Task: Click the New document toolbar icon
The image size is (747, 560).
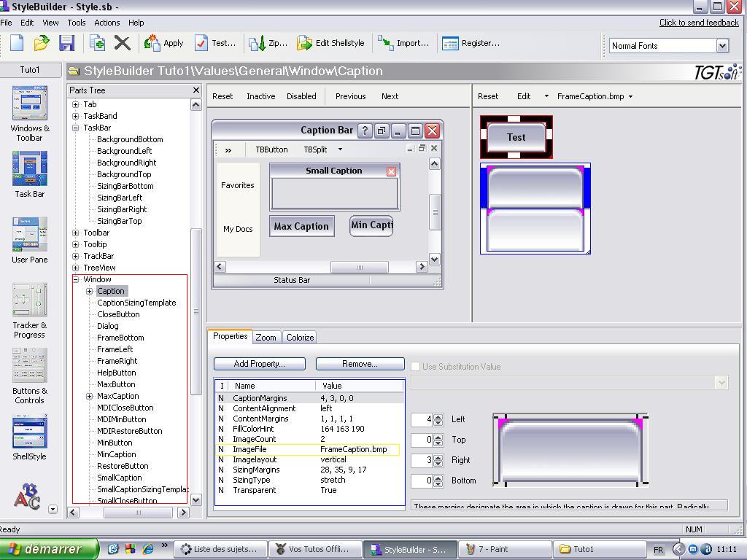Action: (x=17, y=43)
